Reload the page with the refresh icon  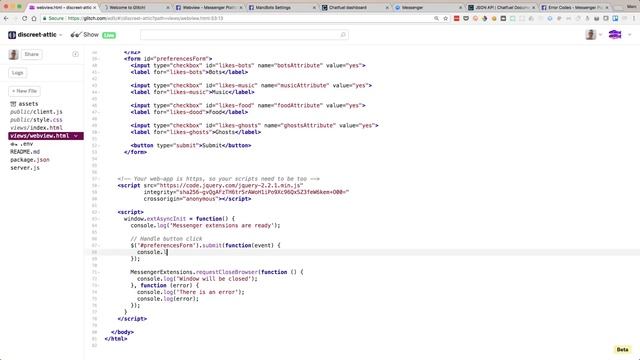tap(24, 18)
